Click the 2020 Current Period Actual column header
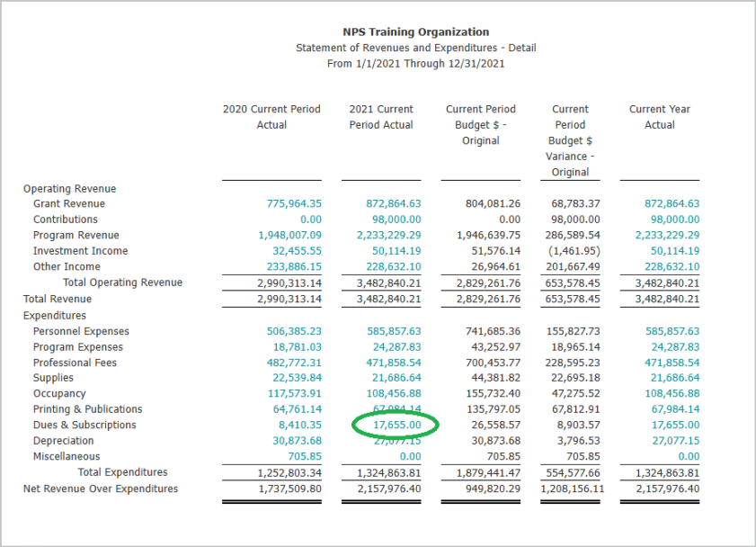This screenshot has height=547, width=756. click(x=271, y=117)
